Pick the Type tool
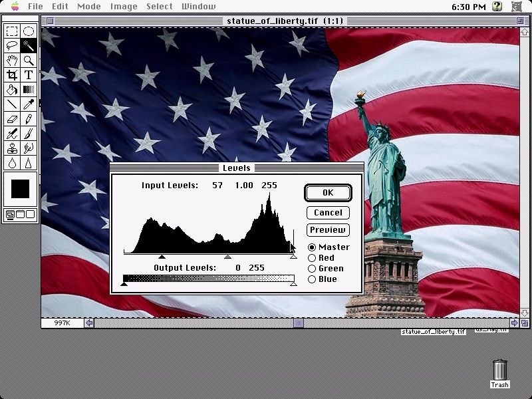Viewport: 532px width, 399px height. [29, 74]
